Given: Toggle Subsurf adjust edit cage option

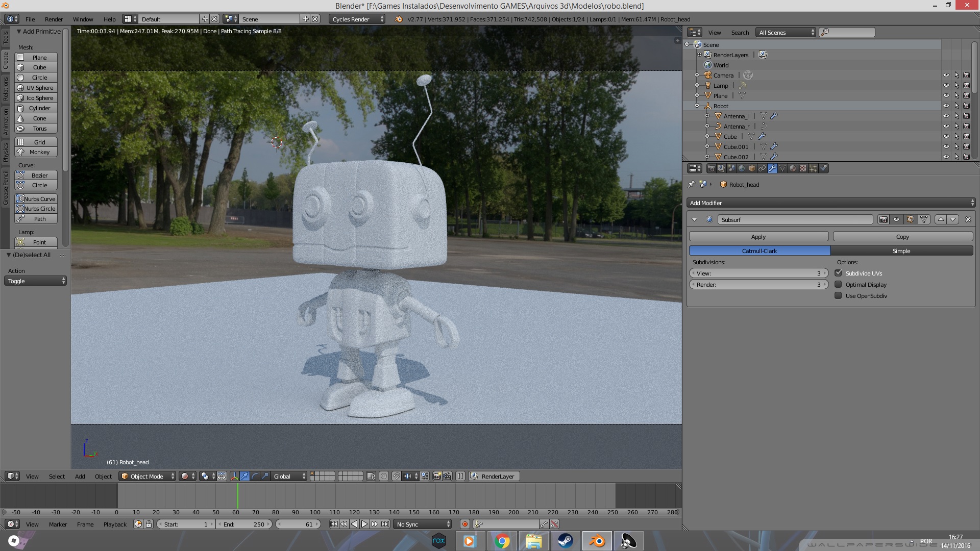Looking at the screenshot, I should [924, 219].
